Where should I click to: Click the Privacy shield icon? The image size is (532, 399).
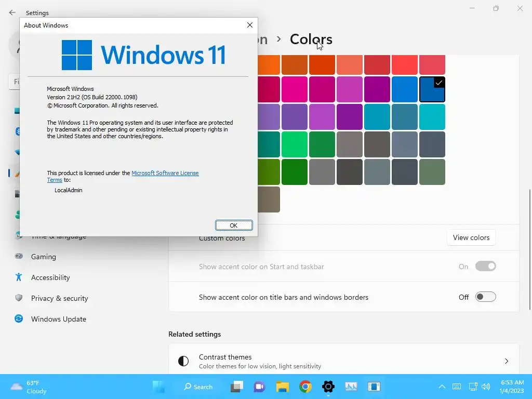tap(19, 298)
